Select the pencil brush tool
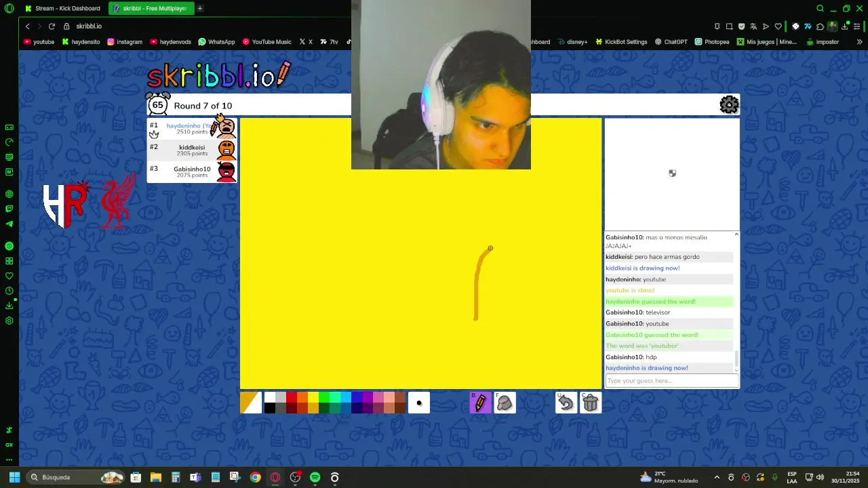The height and width of the screenshot is (488, 868). pyautogui.click(x=480, y=403)
